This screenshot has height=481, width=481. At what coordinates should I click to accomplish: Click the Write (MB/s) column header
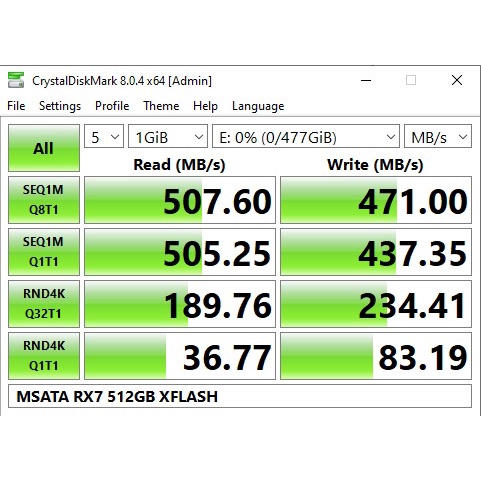click(x=375, y=165)
